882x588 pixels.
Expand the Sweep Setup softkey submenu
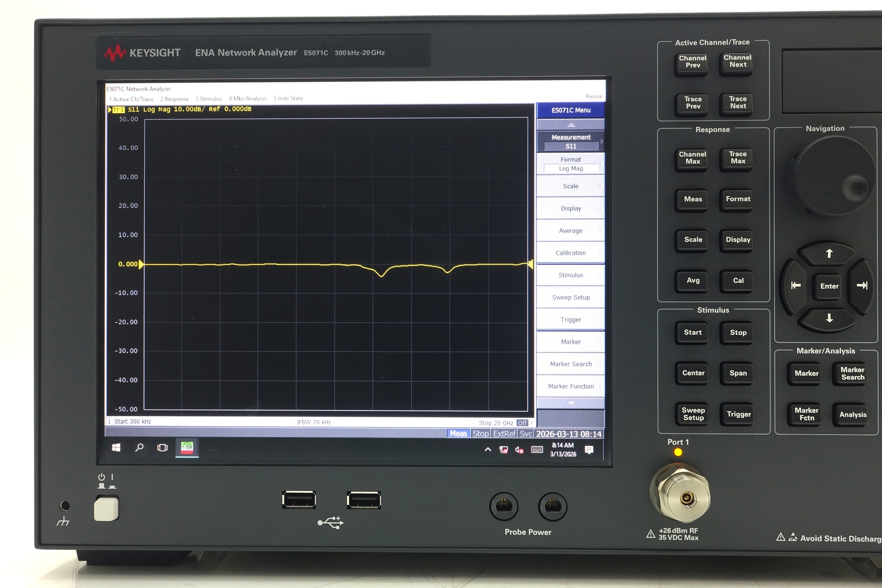click(571, 297)
